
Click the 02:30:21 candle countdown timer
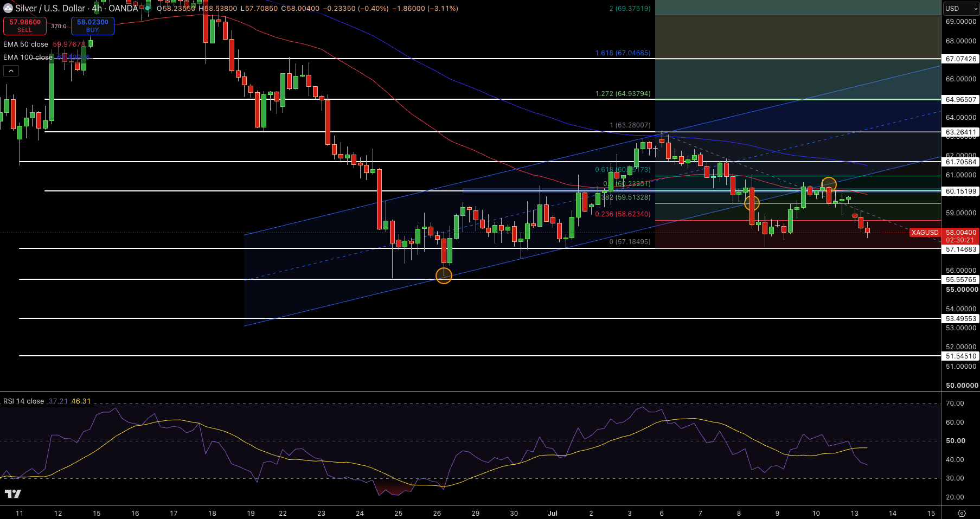click(x=960, y=240)
